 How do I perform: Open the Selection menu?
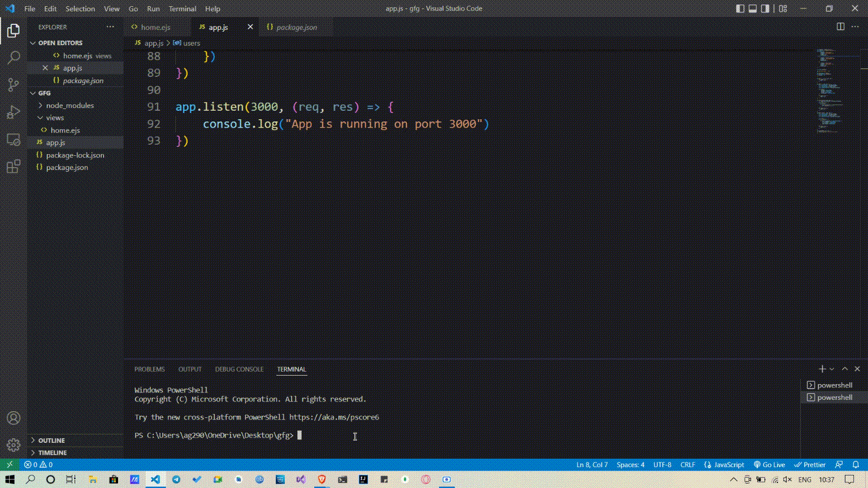click(80, 8)
